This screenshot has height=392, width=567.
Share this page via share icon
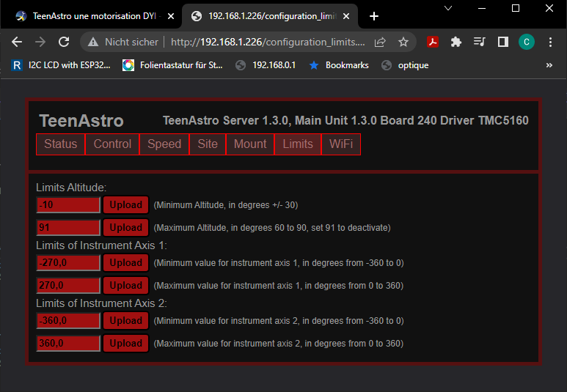tap(380, 42)
